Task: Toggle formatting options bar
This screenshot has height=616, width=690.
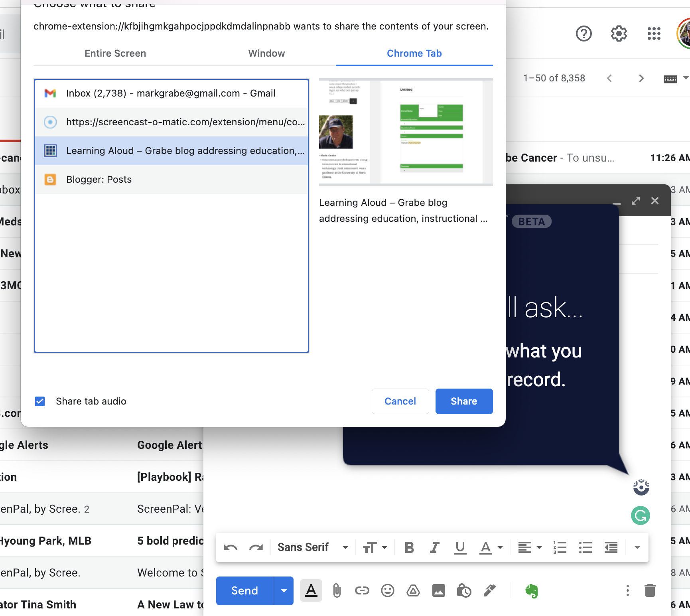Action: tap(311, 591)
